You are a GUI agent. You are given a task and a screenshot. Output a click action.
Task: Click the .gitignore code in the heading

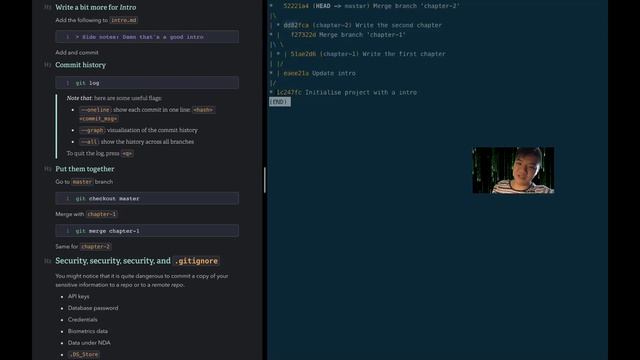coord(196,261)
